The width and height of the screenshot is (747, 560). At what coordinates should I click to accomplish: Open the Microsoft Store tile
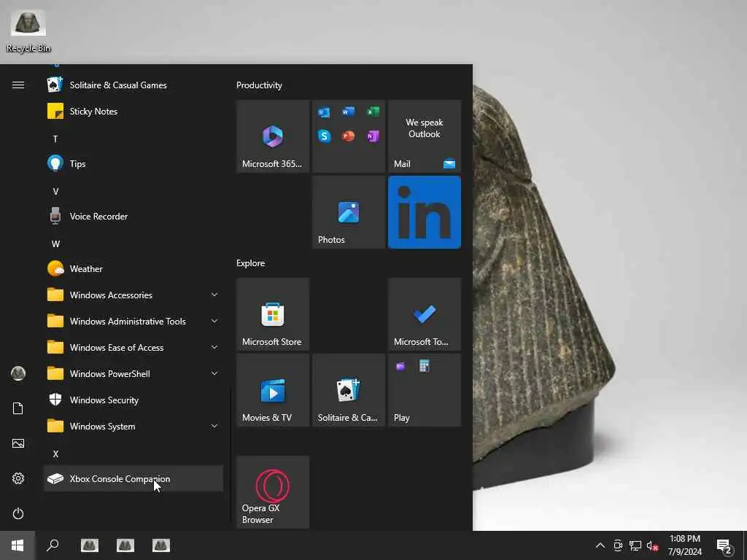point(273,314)
